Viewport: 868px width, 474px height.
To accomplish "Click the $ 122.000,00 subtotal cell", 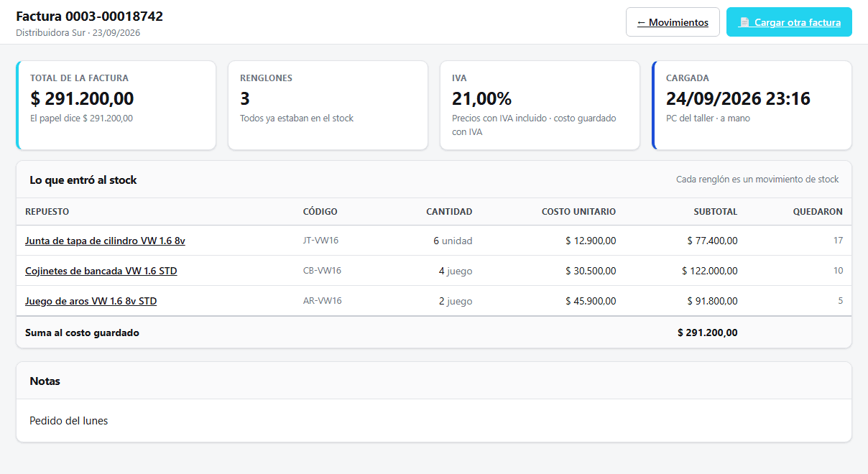I will [x=710, y=271].
